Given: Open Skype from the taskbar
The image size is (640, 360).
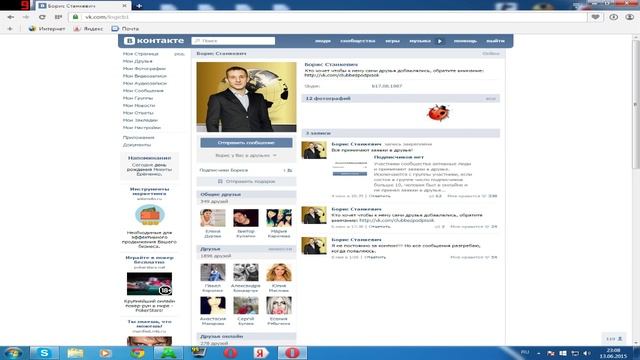Looking at the screenshot, I should 44,353.
